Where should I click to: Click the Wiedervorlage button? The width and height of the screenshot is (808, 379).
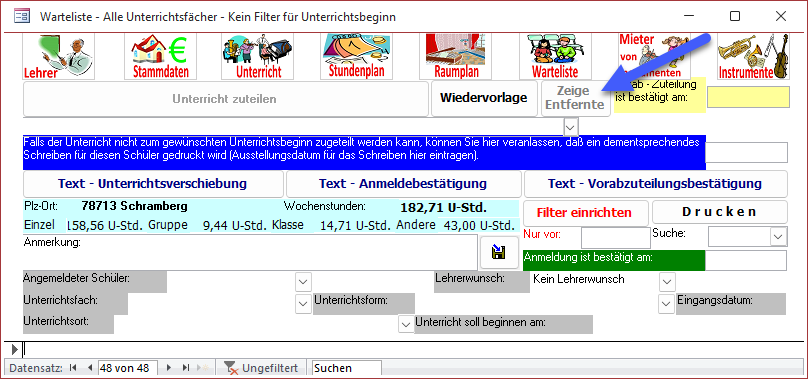point(483,98)
